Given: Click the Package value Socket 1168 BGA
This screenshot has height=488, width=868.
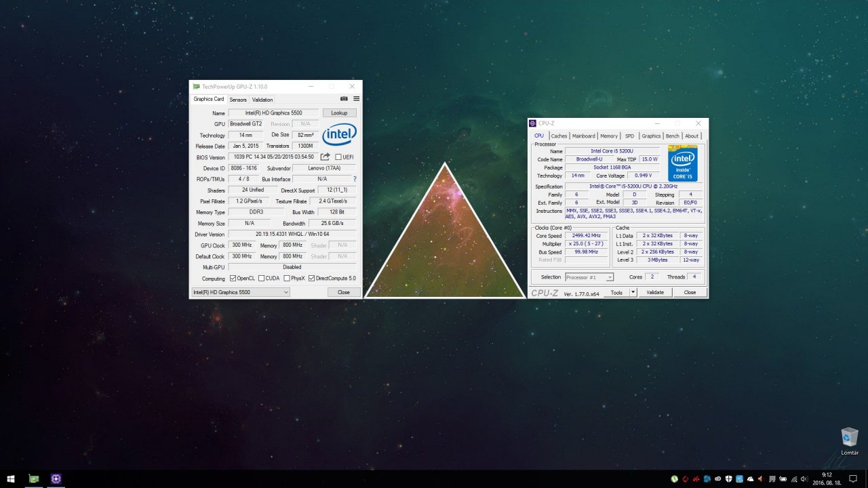Looking at the screenshot, I should (x=612, y=167).
